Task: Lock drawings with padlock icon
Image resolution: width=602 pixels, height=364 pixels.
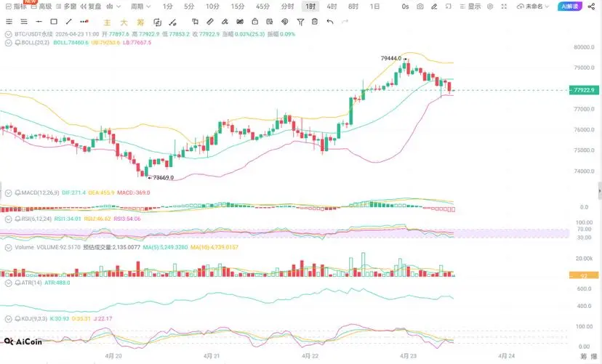Action: coord(254,22)
